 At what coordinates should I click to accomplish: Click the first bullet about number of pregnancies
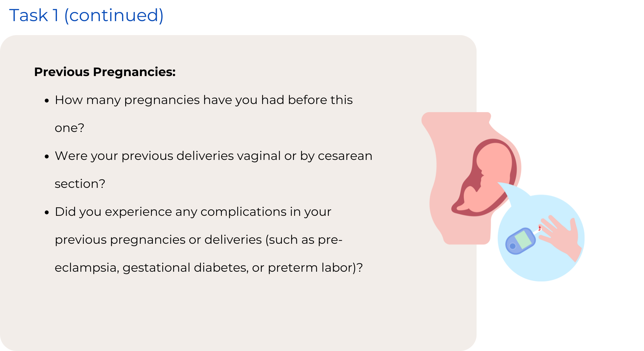pos(204,100)
